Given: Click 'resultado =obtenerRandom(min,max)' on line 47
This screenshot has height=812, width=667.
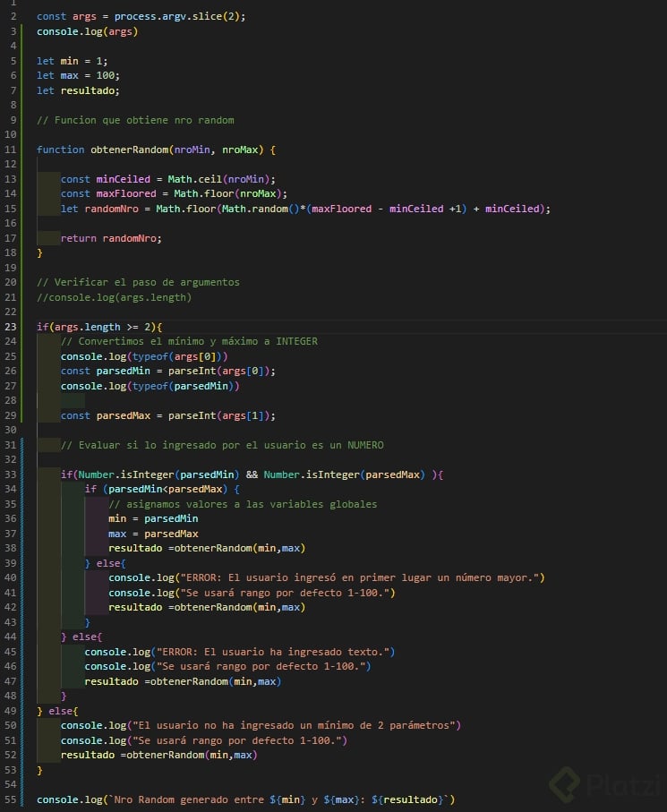Looking at the screenshot, I should click(x=183, y=681).
